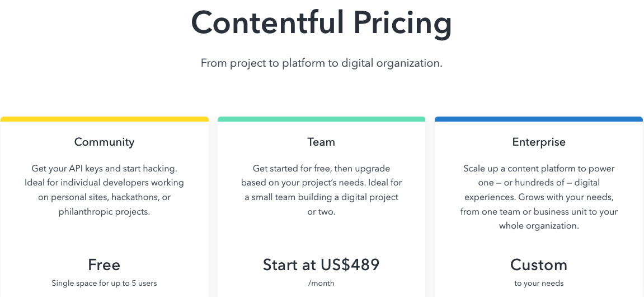Select the Community plan title
Image resolution: width=644 pixels, height=297 pixels.
pyautogui.click(x=104, y=142)
